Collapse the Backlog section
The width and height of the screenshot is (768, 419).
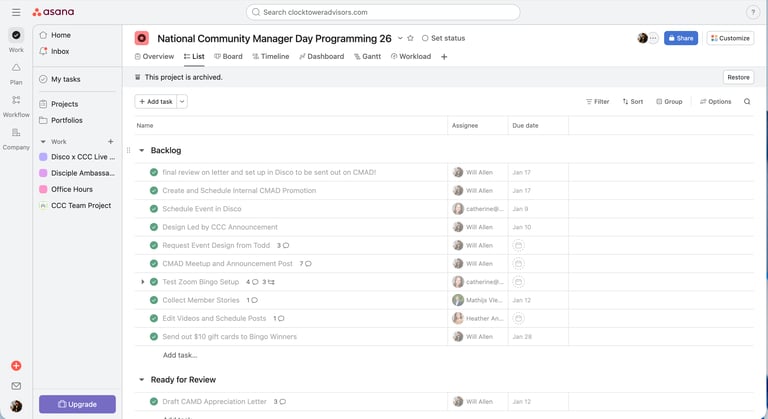pyautogui.click(x=141, y=150)
